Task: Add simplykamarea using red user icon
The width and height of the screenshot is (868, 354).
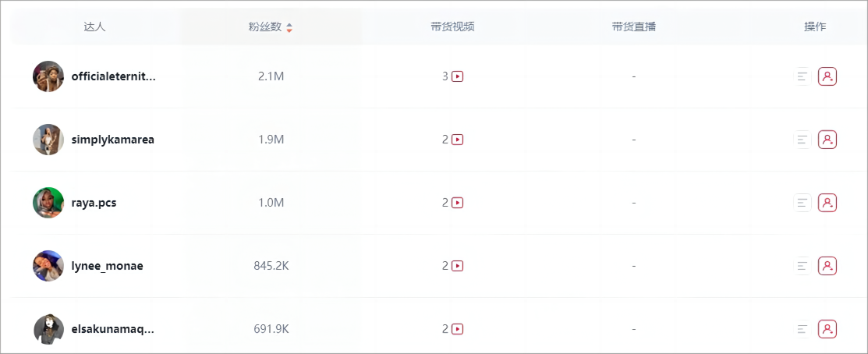Action: (827, 140)
